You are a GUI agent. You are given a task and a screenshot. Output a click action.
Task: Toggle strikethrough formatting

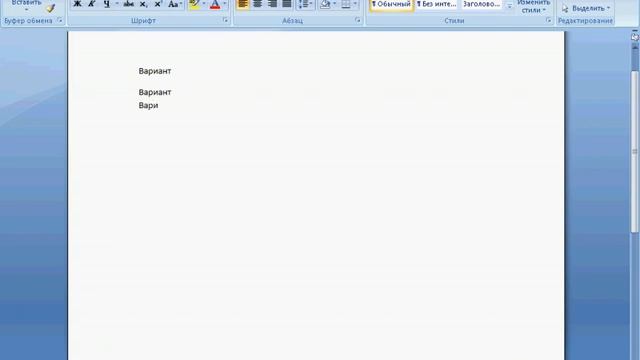pos(129,4)
